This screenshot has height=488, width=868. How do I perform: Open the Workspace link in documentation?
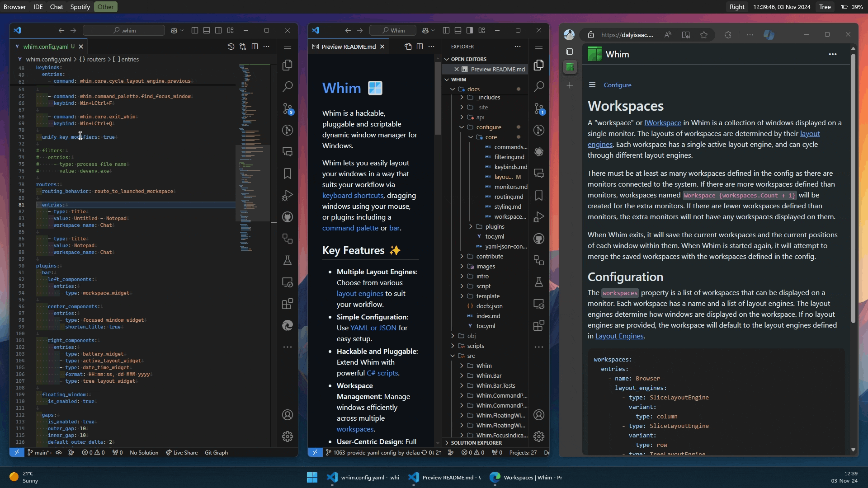tap(662, 123)
